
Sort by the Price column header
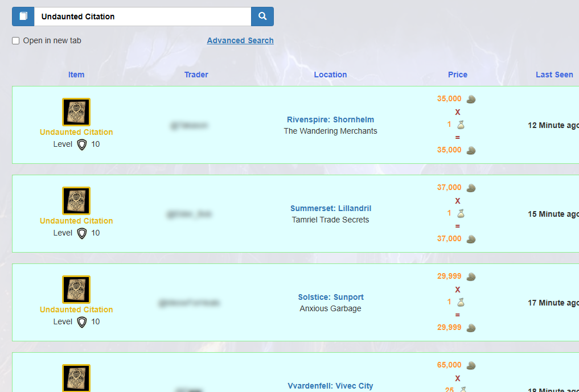pyautogui.click(x=458, y=75)
